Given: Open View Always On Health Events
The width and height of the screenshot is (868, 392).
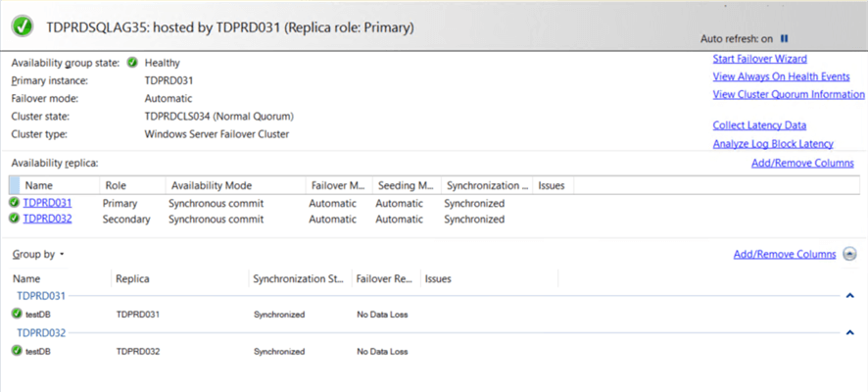Looking at the screenshot, I should tap(781, 76).
